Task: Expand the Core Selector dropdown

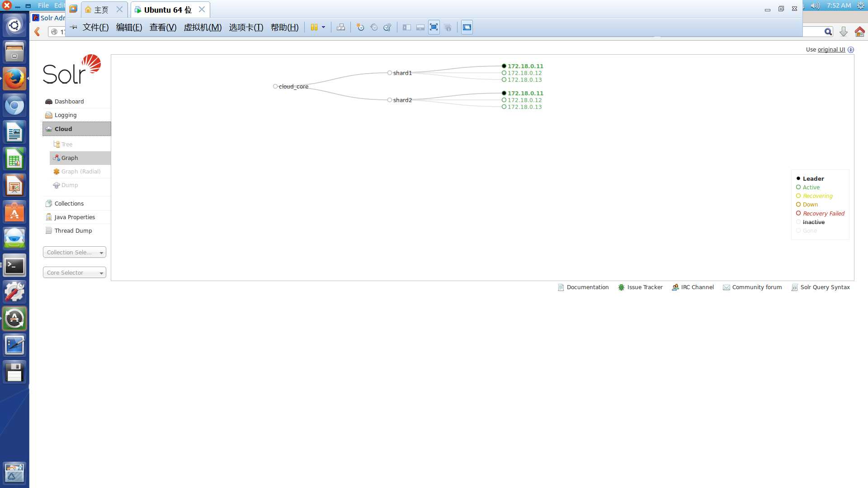Action: (x=74, y=272)
